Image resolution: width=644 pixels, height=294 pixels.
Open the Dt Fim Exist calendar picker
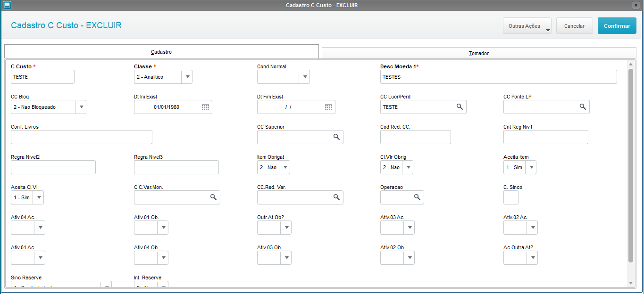point(328,107)
